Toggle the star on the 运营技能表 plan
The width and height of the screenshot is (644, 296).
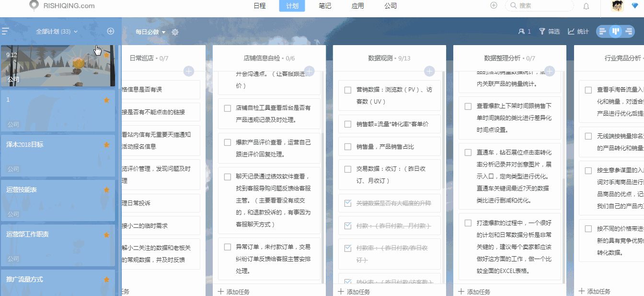[x=107, y=190]
